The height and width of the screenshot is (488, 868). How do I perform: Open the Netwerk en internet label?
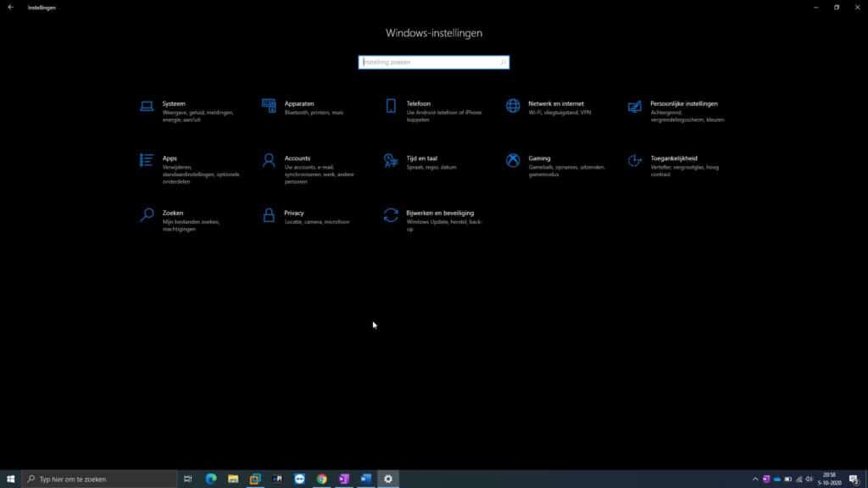556,104
